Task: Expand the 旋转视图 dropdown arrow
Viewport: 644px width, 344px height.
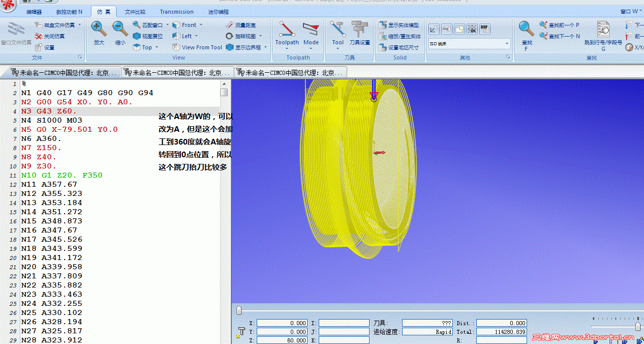Action: coord(261,36)
